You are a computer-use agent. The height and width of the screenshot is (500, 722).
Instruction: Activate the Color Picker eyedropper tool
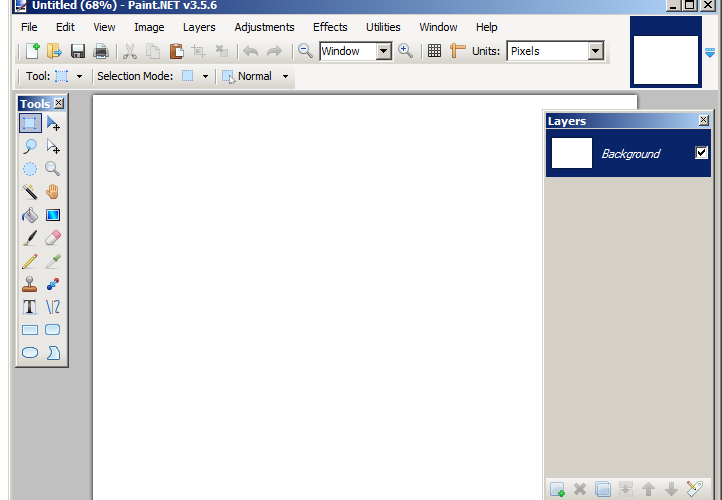click(x=53, y=261)
